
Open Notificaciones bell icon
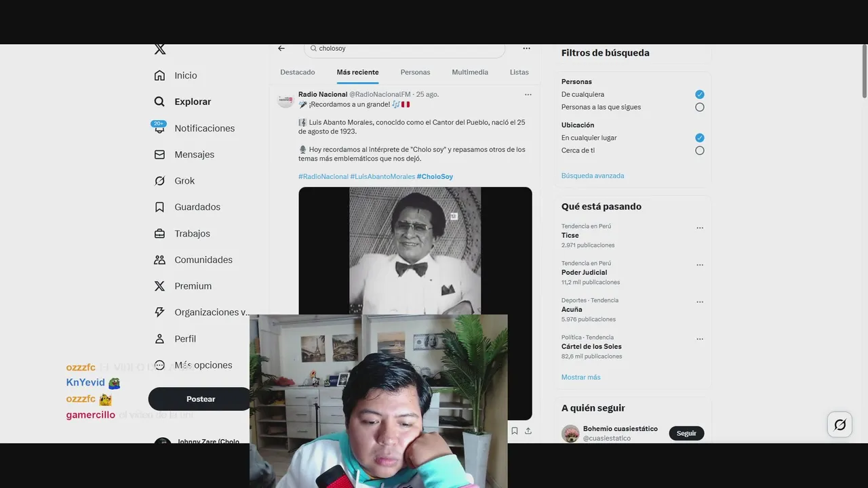click(159, 128)
